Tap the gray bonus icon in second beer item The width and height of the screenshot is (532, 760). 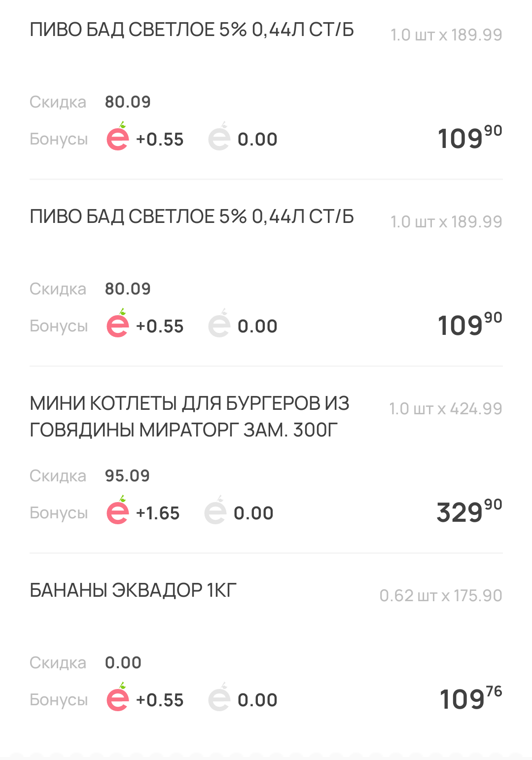[219, 323]
